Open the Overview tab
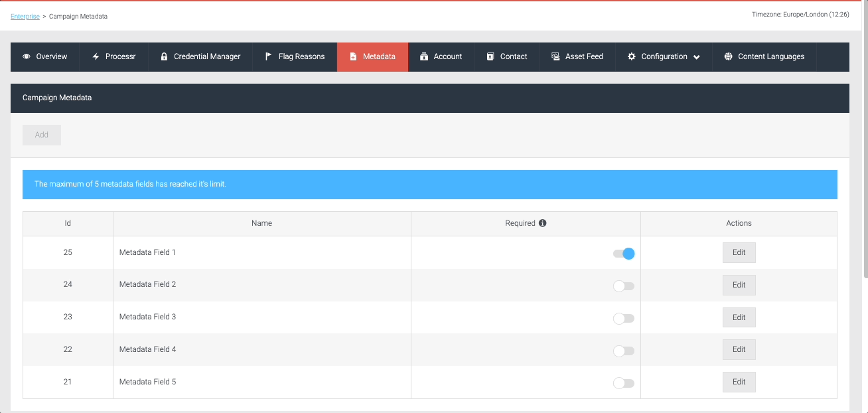 (45, 57)
